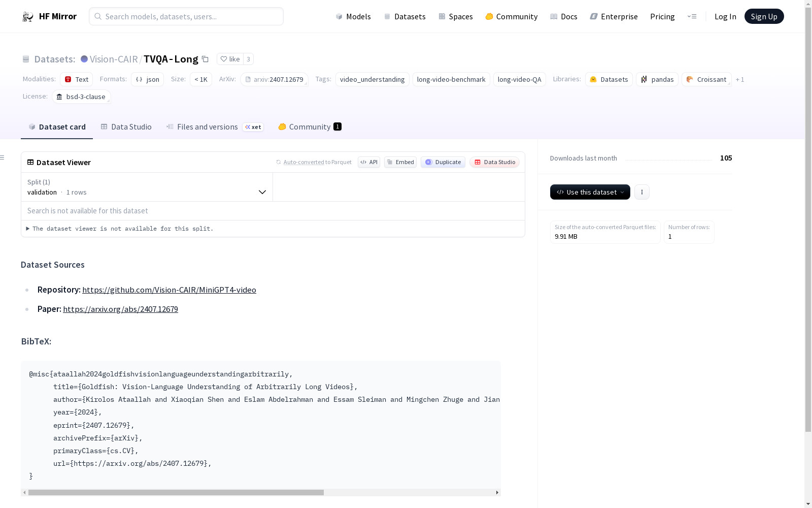
Task: Go to Spaces in the top navigation
Action: click(x=456, y=17)
